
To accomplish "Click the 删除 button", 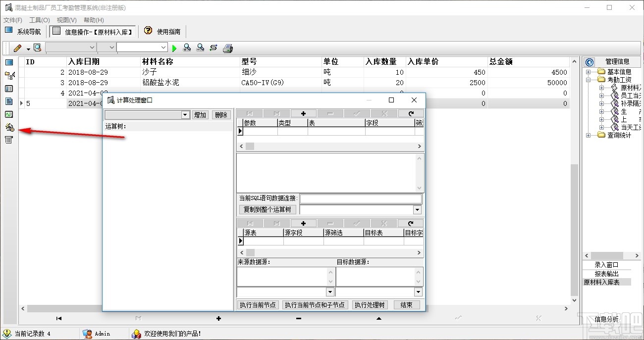I will 221,115.
